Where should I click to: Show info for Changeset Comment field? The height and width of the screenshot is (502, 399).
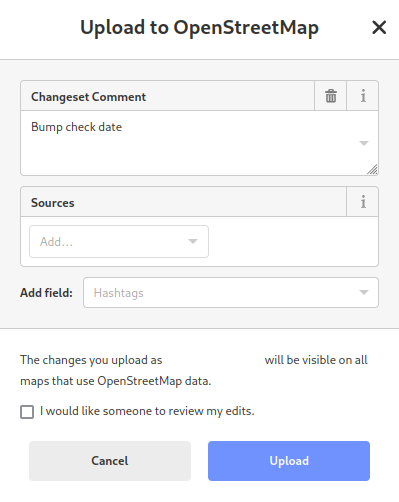coord(363,96)
